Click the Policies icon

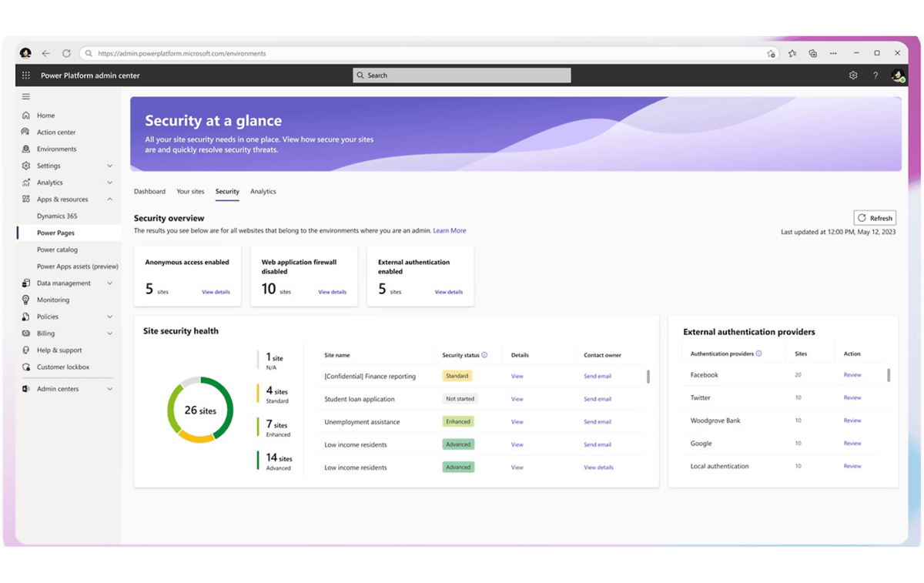point(26,317)
